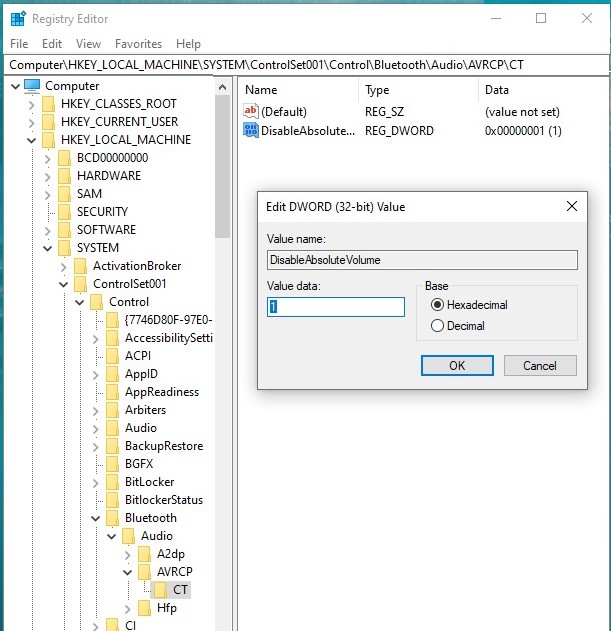Expand the Hfp key
Image resolution: width=611 pixels, height=631 pixels.
tap(128, 609)
